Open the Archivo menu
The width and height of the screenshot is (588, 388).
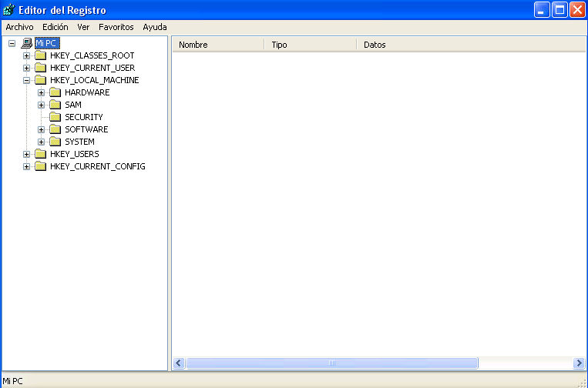[x=19, y=27]
